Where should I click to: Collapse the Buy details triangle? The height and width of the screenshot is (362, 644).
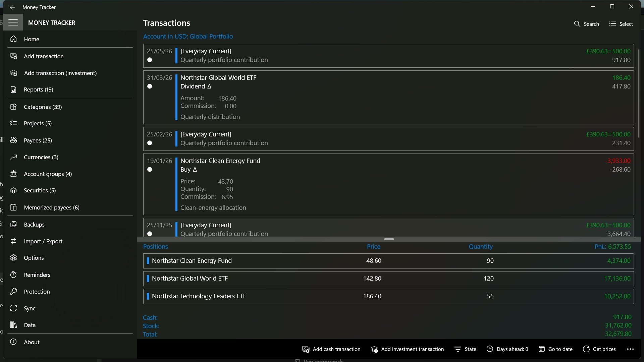195,170
